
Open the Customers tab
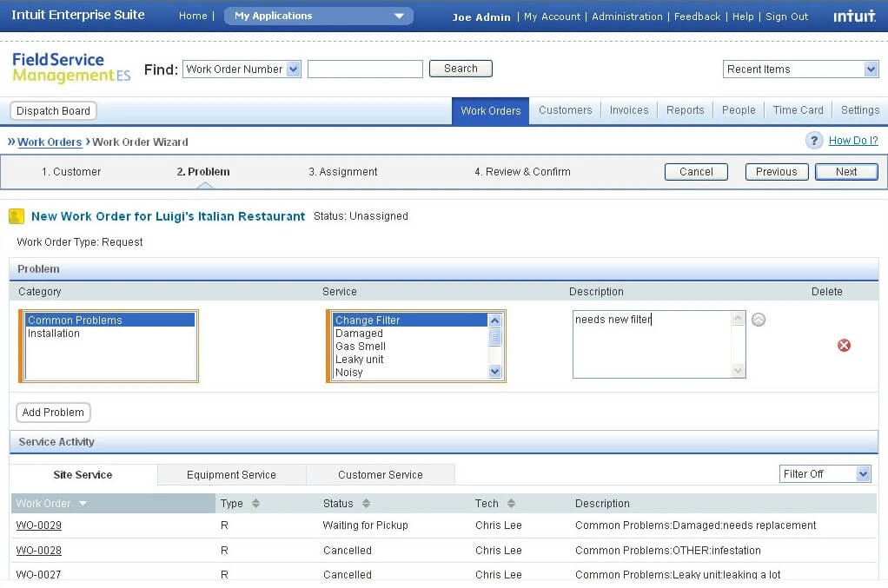(565, 110)
